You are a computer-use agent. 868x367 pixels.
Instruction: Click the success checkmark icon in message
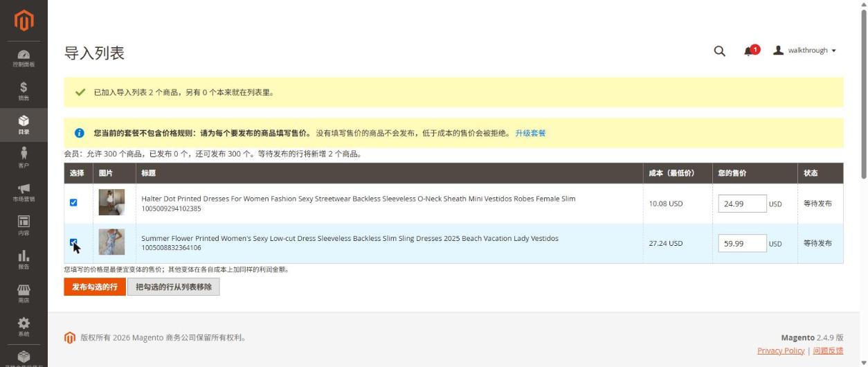tap(80, 92)
